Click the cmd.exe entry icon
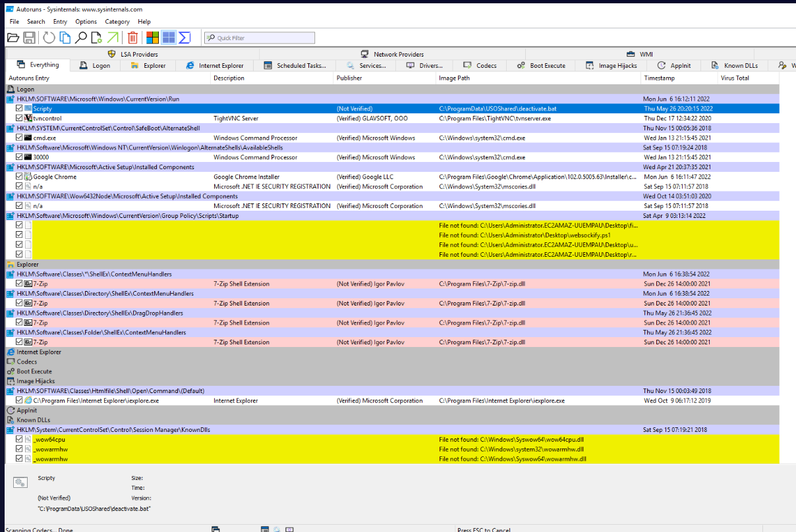The width and height of the screenshot is (796, 532). (28, 138)
